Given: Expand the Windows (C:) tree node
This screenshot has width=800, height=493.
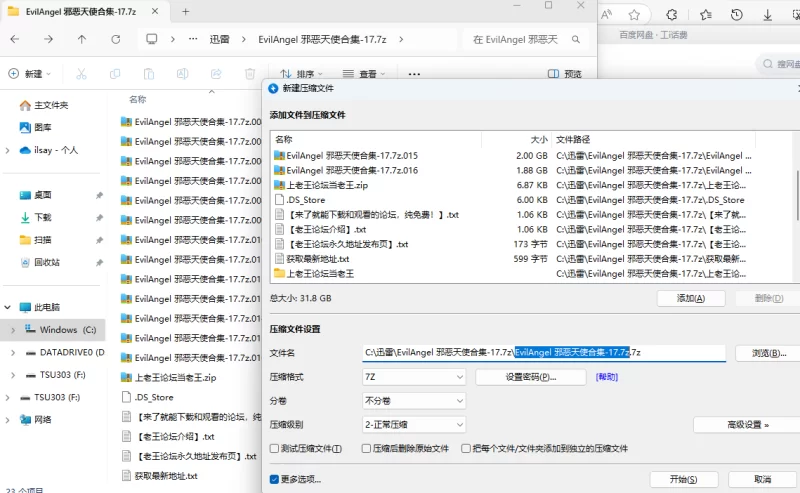Looking at the screenshot, I should click(x=13, y=330).
